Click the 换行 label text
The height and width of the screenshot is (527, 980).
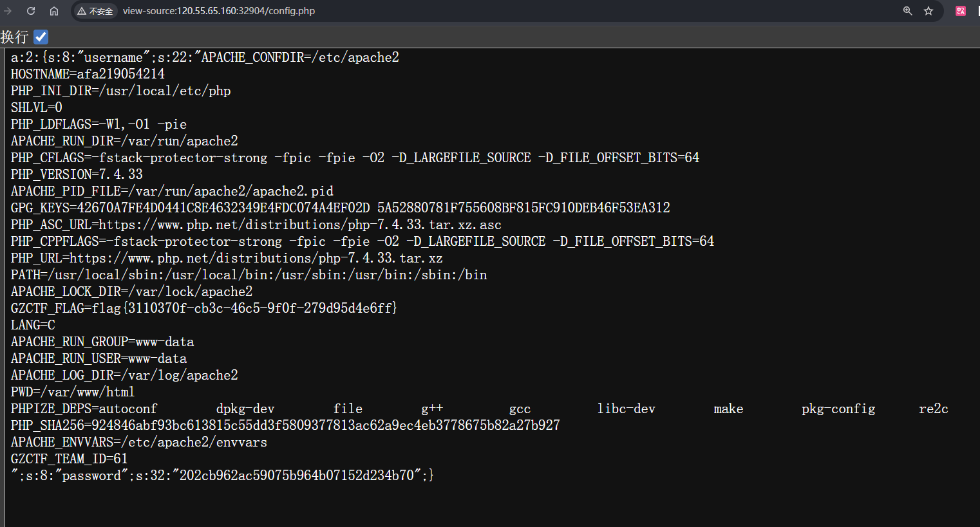tap(15, 37)
